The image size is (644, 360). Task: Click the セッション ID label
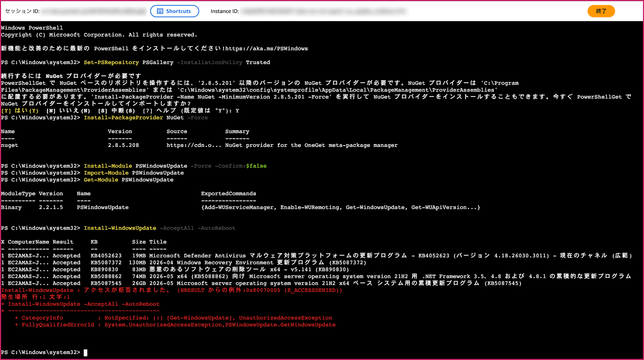[x=22, y=11]
